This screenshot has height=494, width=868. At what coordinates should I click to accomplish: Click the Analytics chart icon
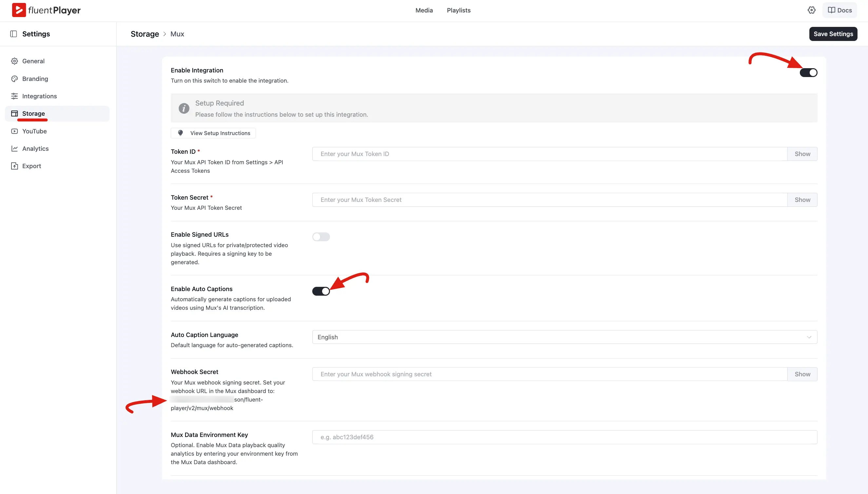click(14, 148)
